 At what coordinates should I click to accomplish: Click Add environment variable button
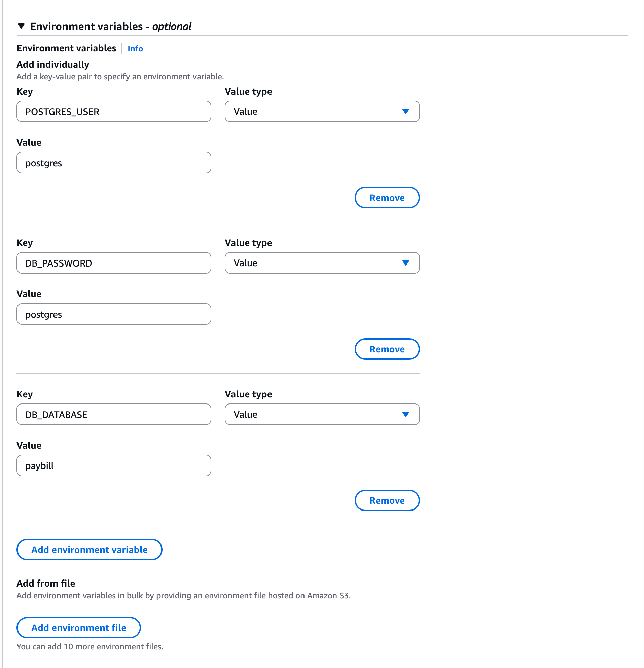tap(89, 550)
